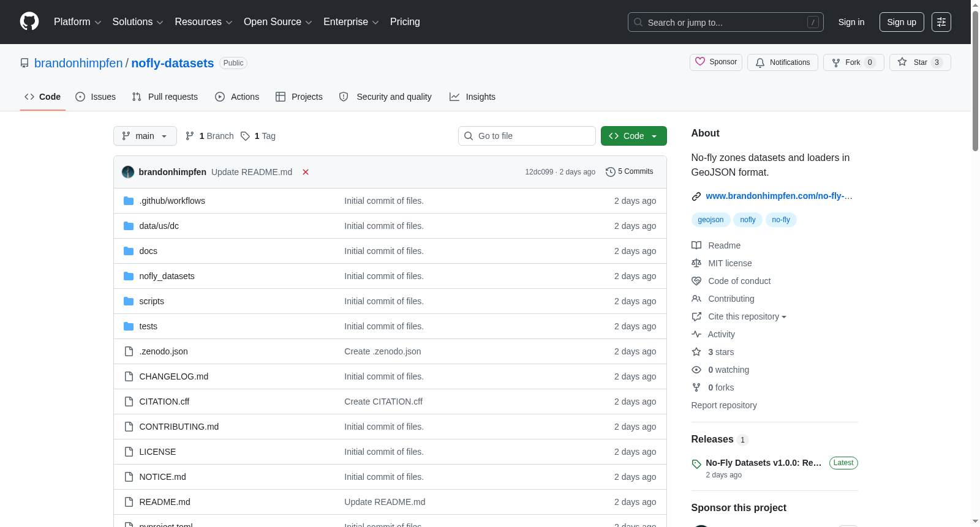The height and width of the screenshot is (527, 980).
Task: View the 1 Tag link
Action: 258,136
